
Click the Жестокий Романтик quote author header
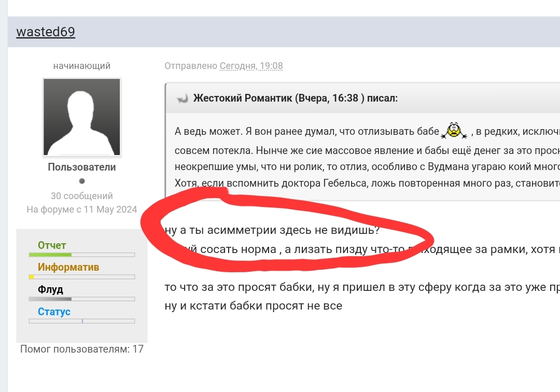[x=296, y=98]
